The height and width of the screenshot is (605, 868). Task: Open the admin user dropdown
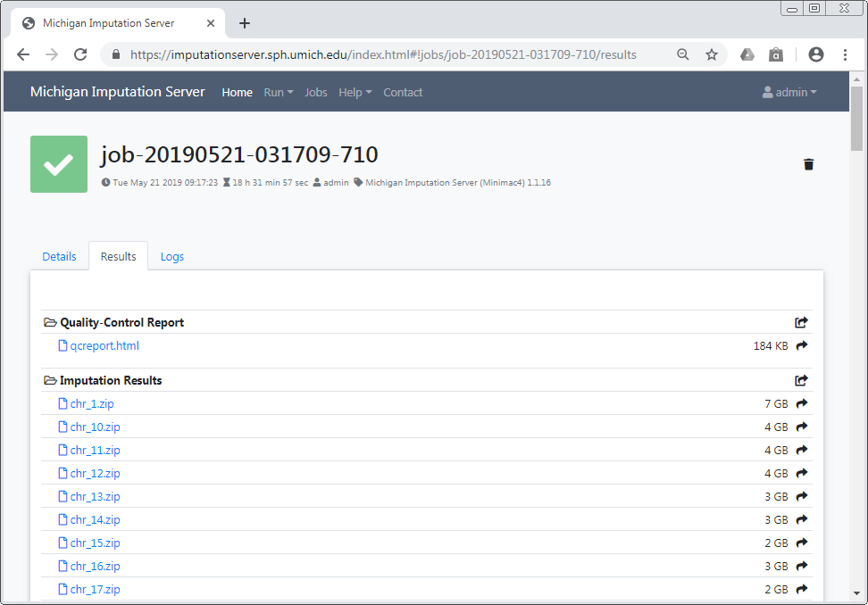tap(789, 93)
